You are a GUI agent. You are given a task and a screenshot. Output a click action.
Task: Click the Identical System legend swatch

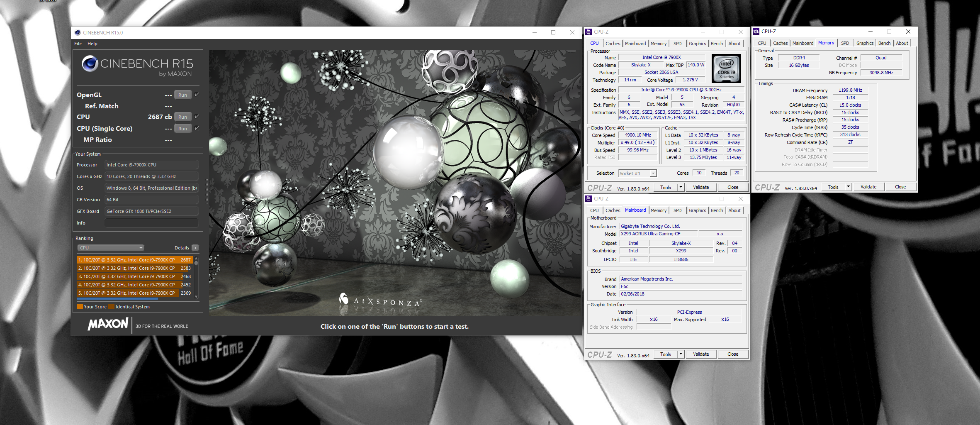[111, 307]
